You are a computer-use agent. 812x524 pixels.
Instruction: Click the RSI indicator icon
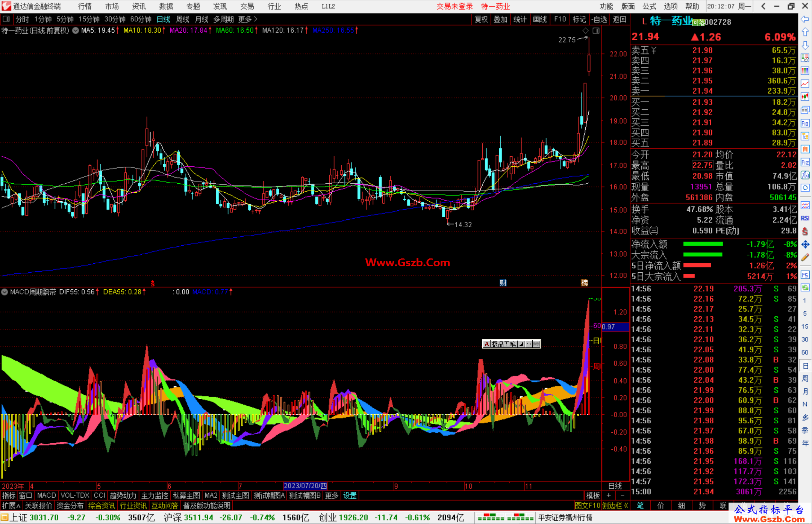pyautogui.click(x=805, y=218)
